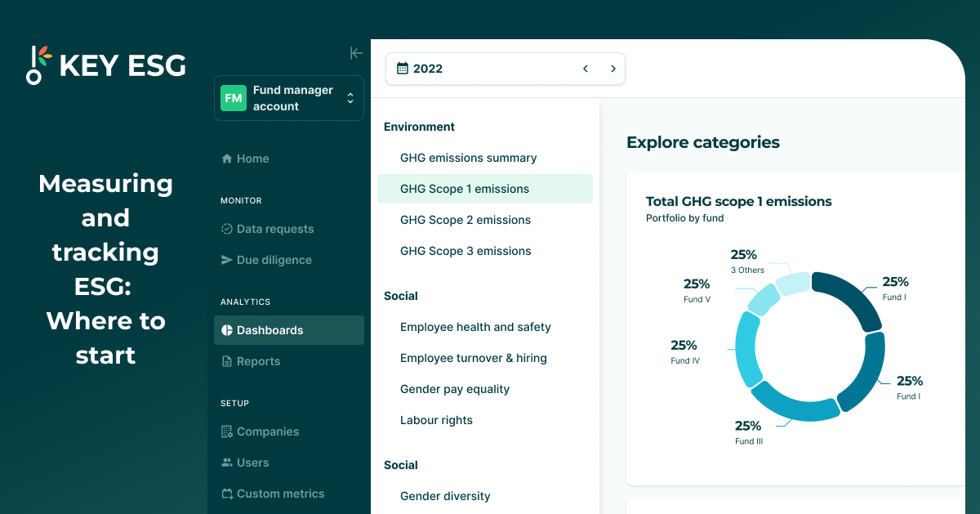Screen dimensions: 980x514
Task: Go to the previous year with the left chevron
Action: point(585,69)
